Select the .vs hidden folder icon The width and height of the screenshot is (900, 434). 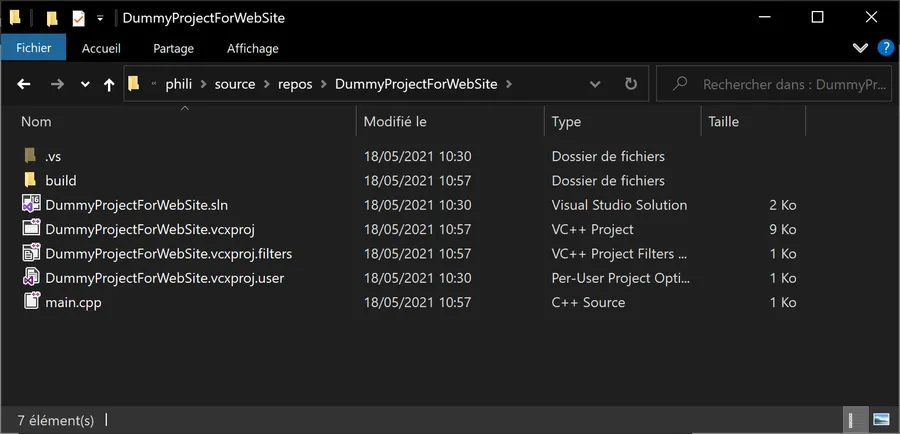point(30,156)
